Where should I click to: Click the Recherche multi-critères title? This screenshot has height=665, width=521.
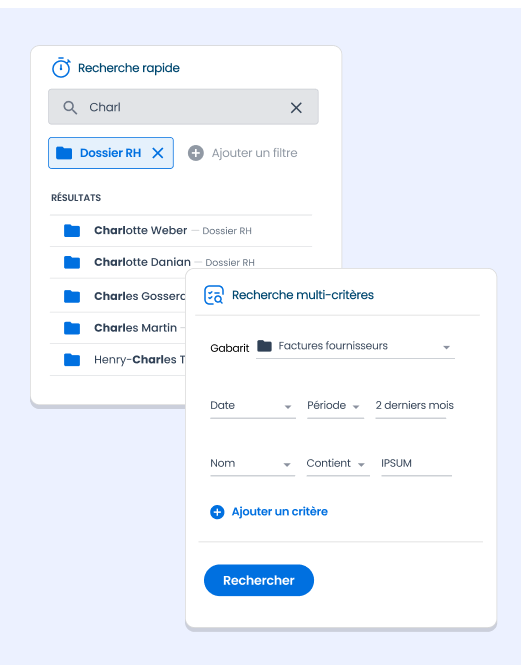[303, 295]
